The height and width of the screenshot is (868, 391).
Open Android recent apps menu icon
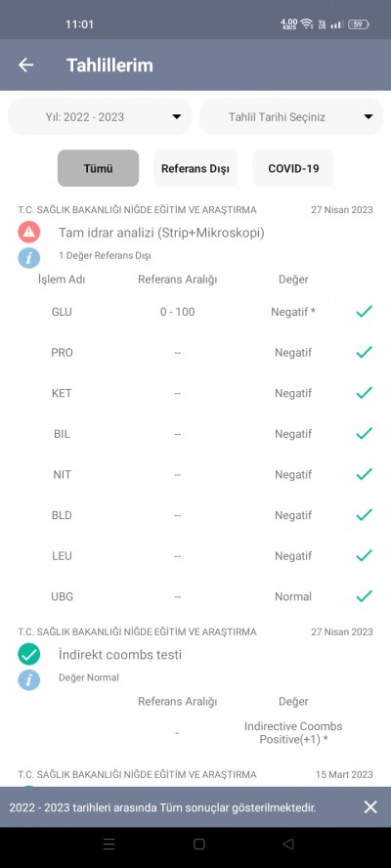109,844
